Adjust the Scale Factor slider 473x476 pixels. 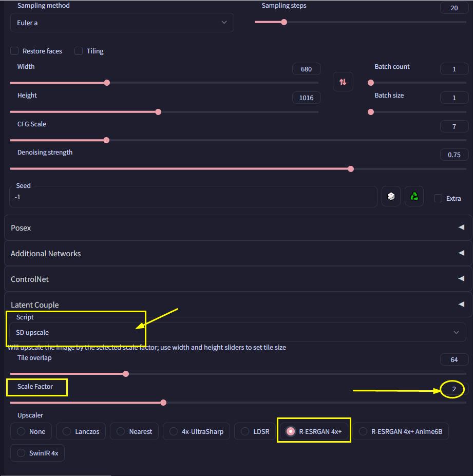click(238, 403)
